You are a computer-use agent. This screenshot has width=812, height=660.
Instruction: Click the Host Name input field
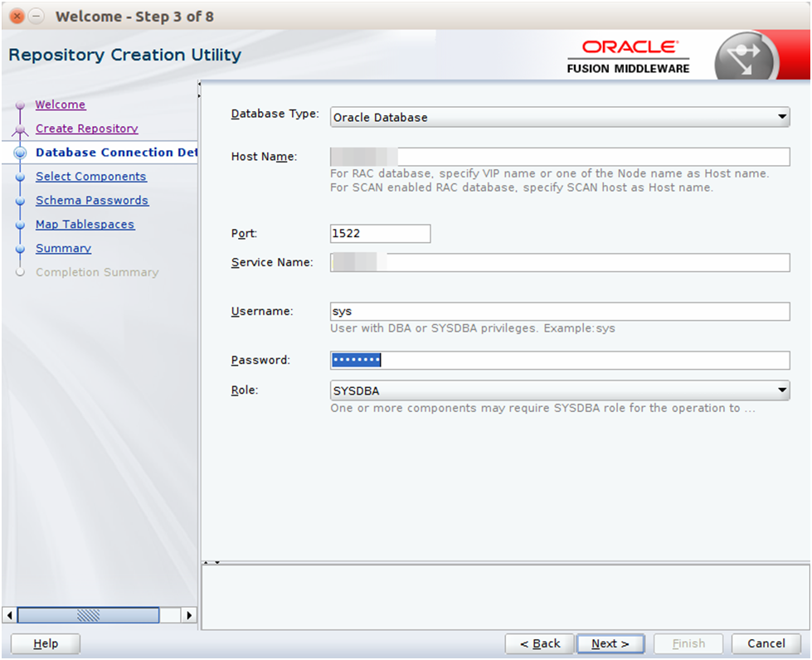(x=559, y=157)
